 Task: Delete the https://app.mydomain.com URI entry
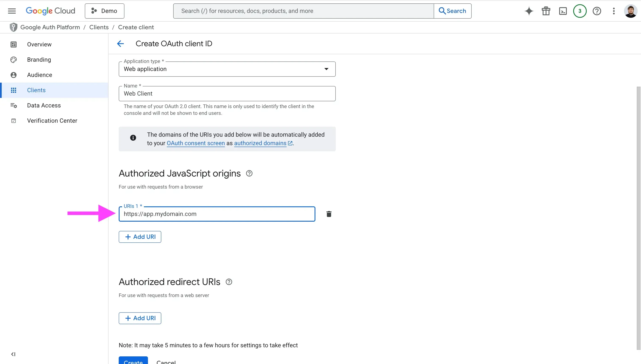click(329, 214)
